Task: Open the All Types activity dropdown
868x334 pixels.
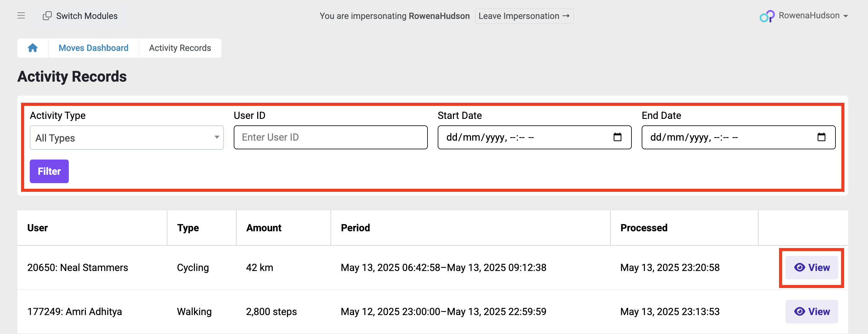Action: pos(126,137)
